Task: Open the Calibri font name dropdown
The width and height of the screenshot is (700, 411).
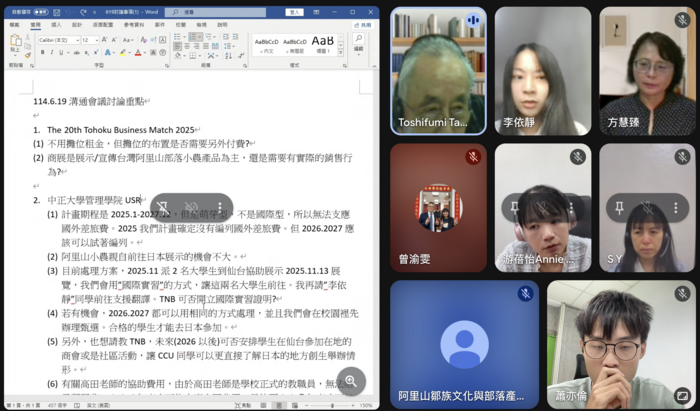Action: pos(77,40)
